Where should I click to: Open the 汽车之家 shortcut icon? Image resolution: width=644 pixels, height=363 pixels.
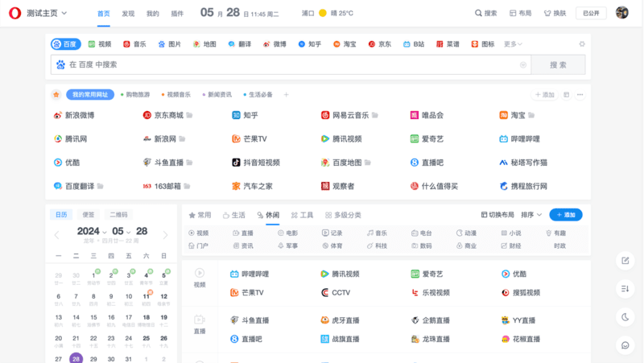pos(236,186)
